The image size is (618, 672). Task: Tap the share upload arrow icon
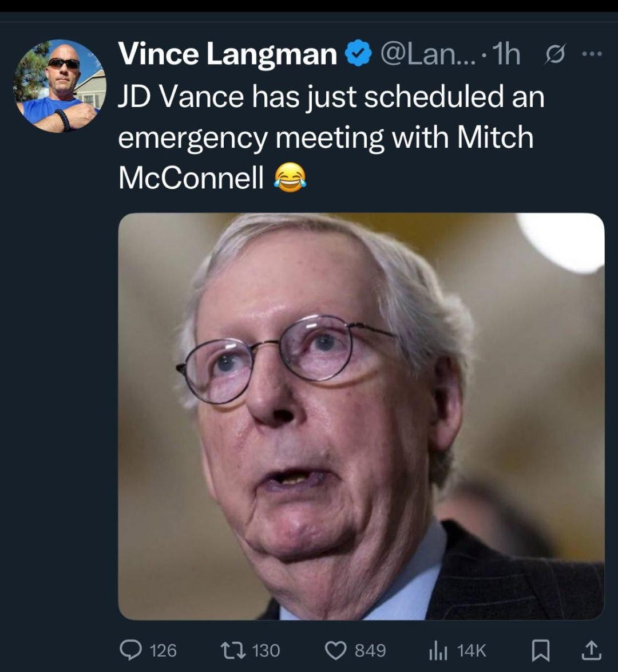(591, 650)
